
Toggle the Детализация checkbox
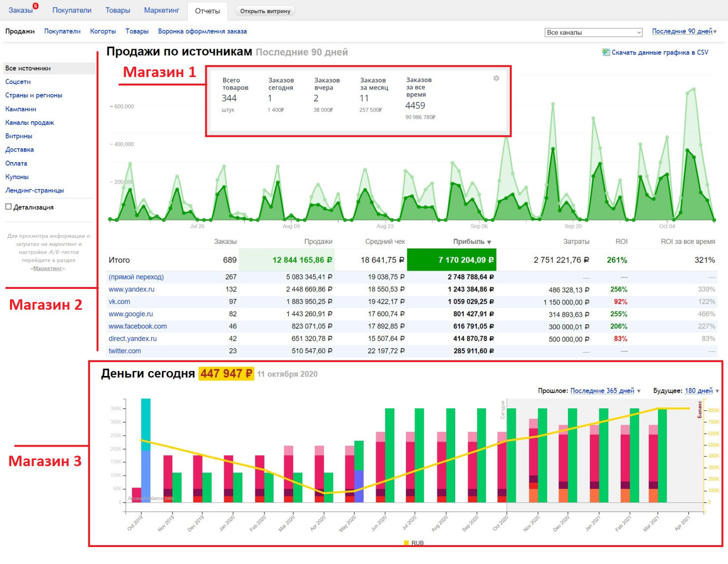click(x=8, y=207)
